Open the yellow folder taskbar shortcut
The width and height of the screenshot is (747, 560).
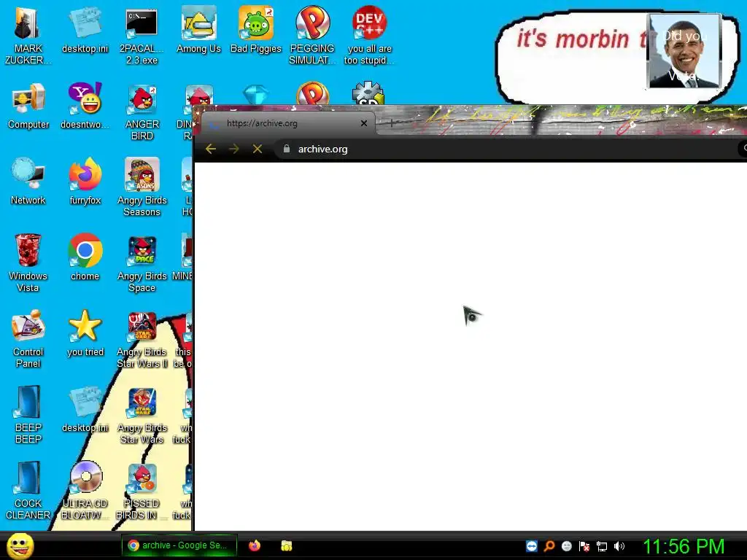click(x=286, y=545)
